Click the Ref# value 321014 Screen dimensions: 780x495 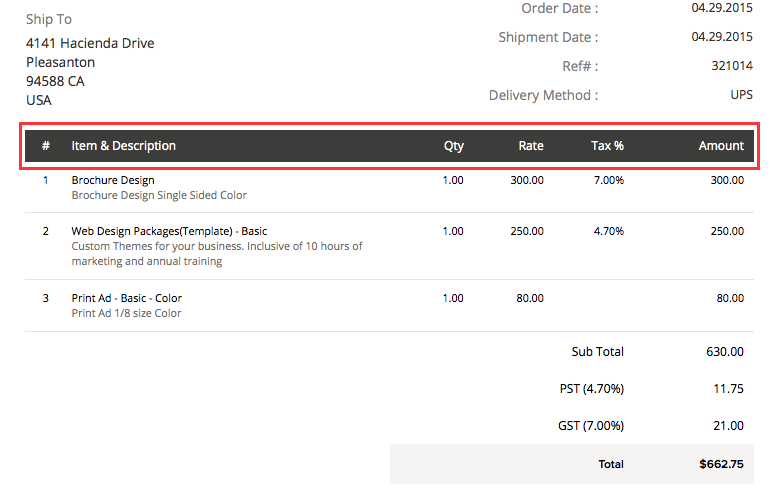coord(732,66)
